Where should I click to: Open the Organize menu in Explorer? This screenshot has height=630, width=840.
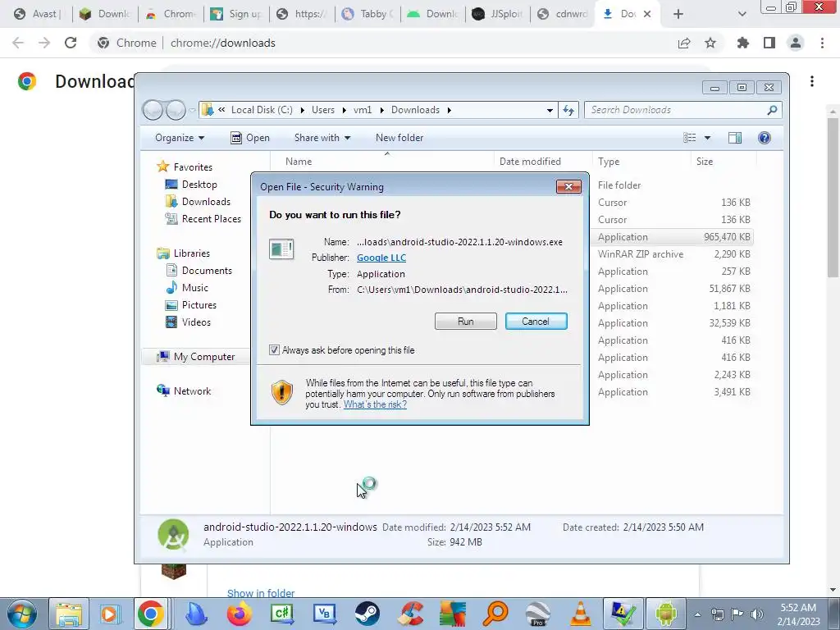(180, 138)
